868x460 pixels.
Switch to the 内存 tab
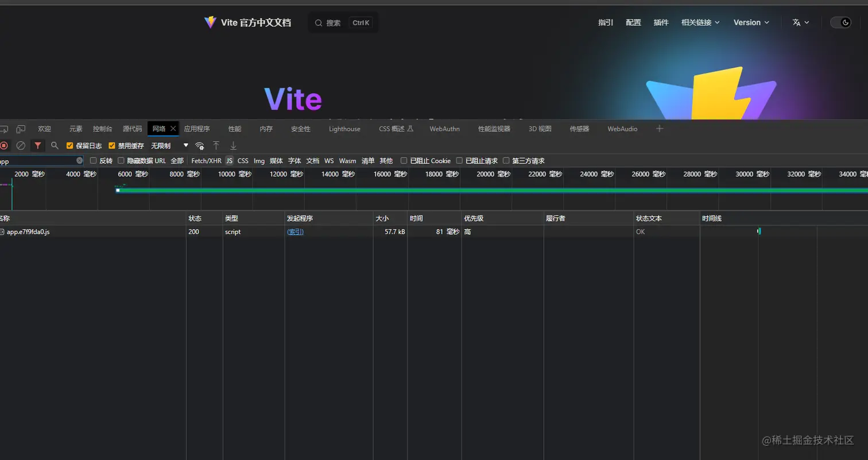pos(266,129)
